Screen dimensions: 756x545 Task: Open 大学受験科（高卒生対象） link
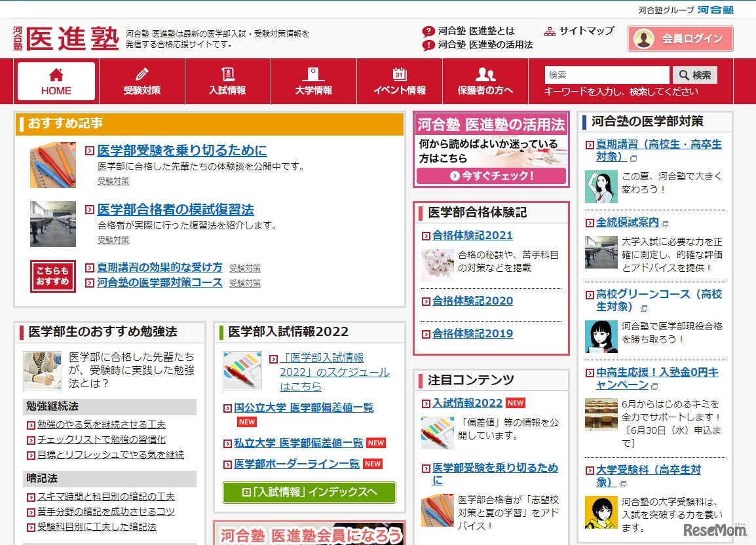pos(649,476)
